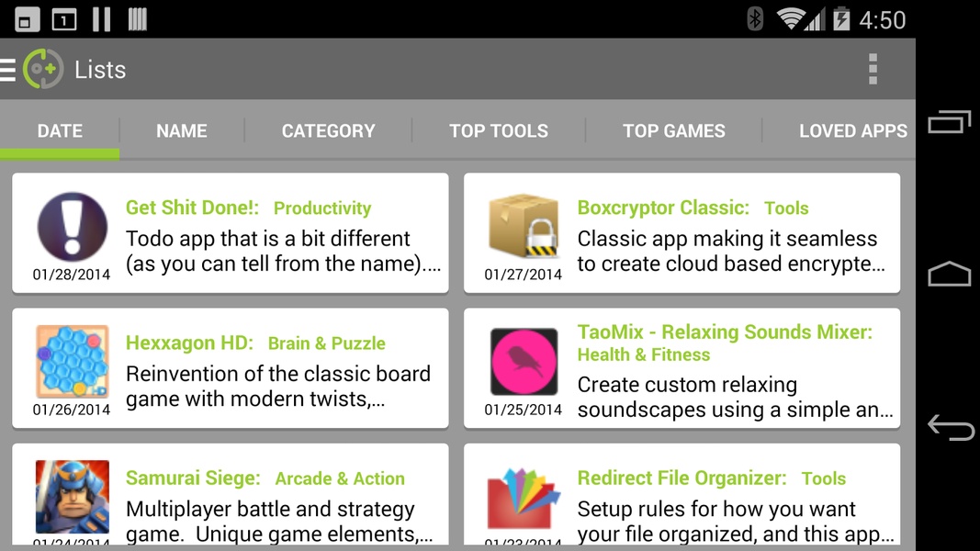Tap the Samurai Siege warrior icon
Viewport: 980px width, 551px height.
coord(72,496)
